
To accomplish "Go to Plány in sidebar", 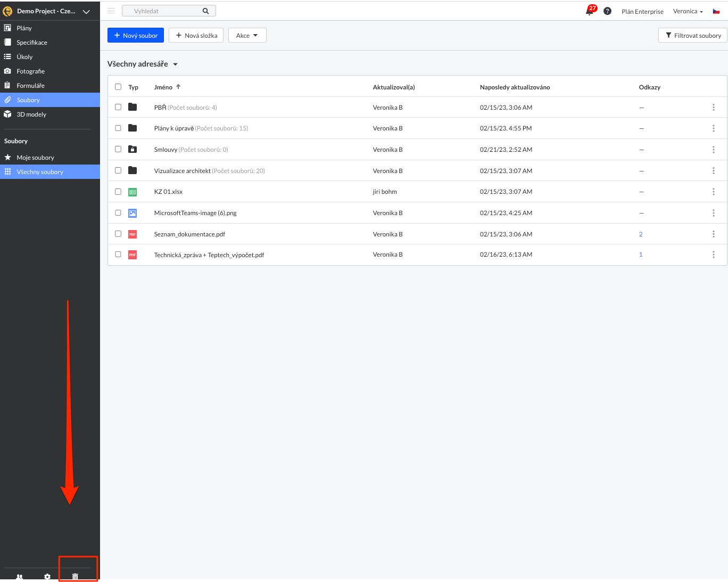I will point(24,28).
